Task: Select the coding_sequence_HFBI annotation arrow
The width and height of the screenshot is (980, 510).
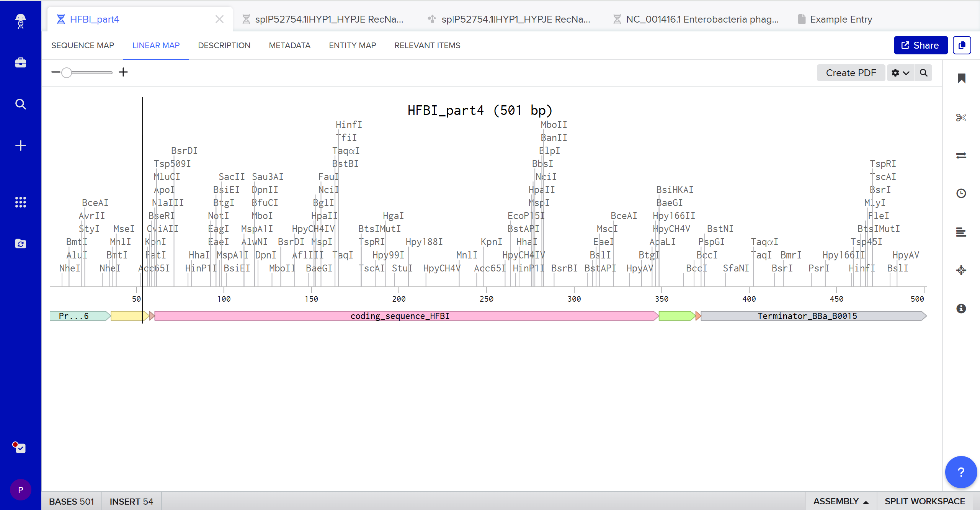Action: click(x=400, y=316)
